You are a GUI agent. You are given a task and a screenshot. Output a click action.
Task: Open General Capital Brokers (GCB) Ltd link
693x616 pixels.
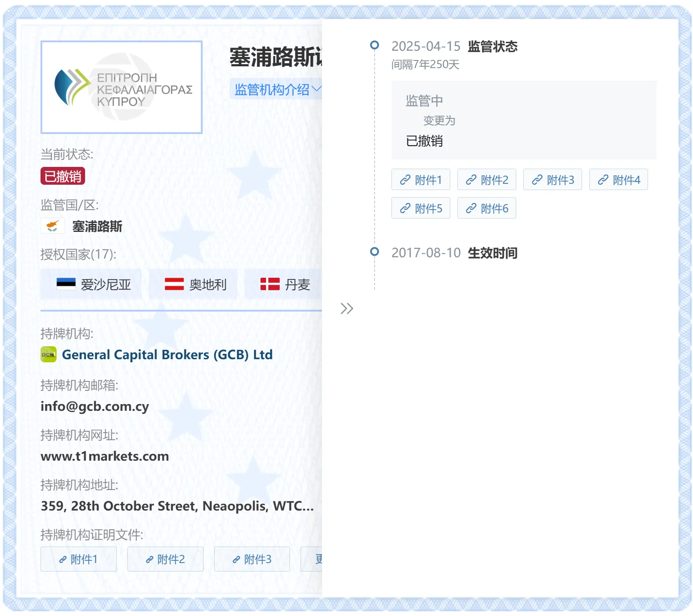[167, 355]
